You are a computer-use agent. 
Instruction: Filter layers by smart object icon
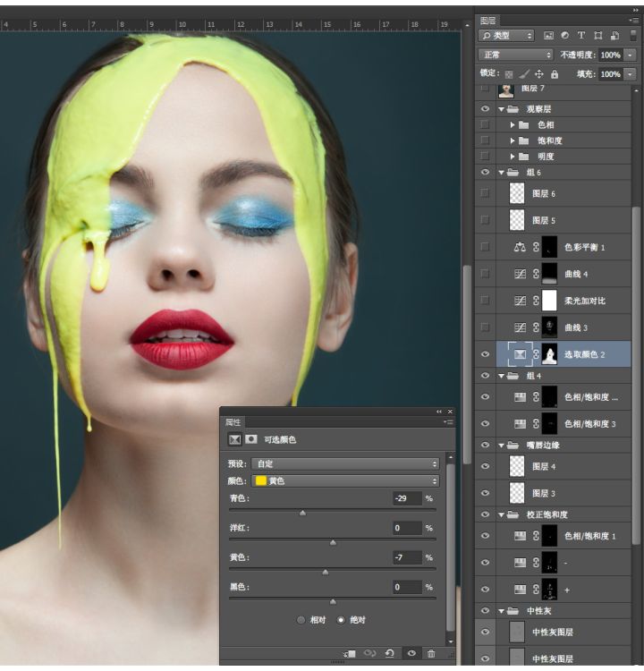(x=614, y=36)
